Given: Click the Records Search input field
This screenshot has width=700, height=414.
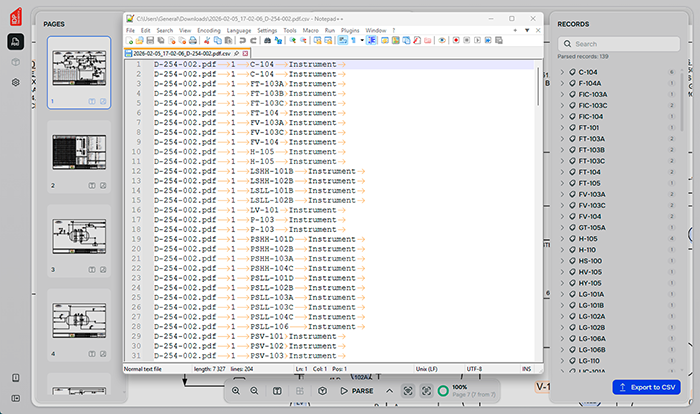Looking at the screenshot, I should tap(619, 44).
